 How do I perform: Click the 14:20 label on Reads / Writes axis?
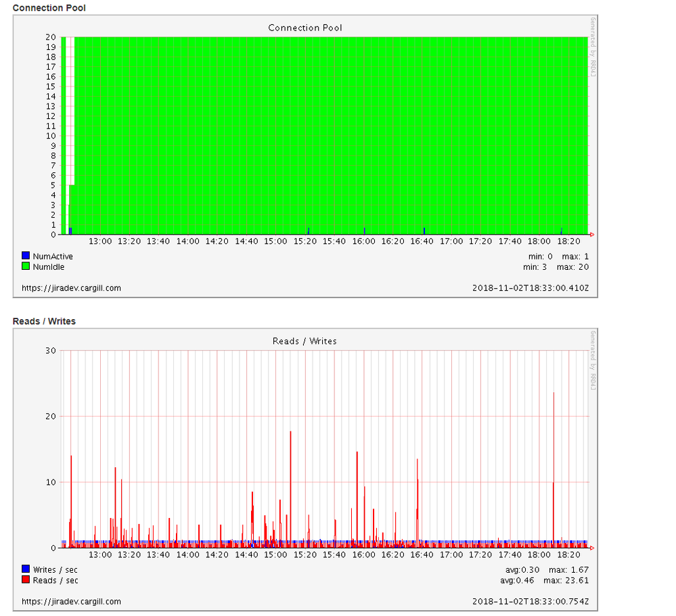coord(217,555)
